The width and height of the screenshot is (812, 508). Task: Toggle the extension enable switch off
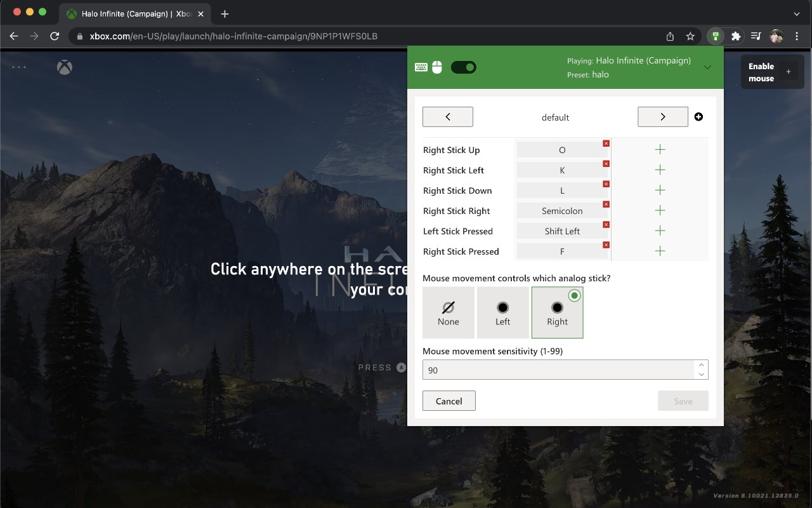464,67
